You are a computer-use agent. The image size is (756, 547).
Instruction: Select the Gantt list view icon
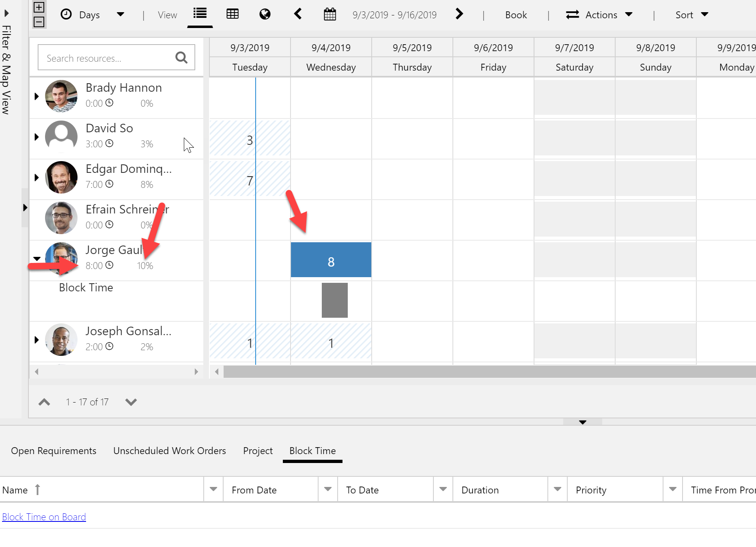tap(200, 13)
